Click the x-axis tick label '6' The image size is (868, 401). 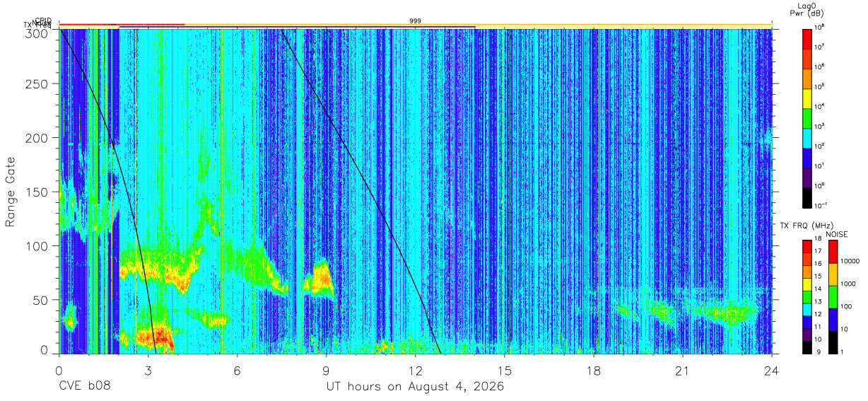237,370
